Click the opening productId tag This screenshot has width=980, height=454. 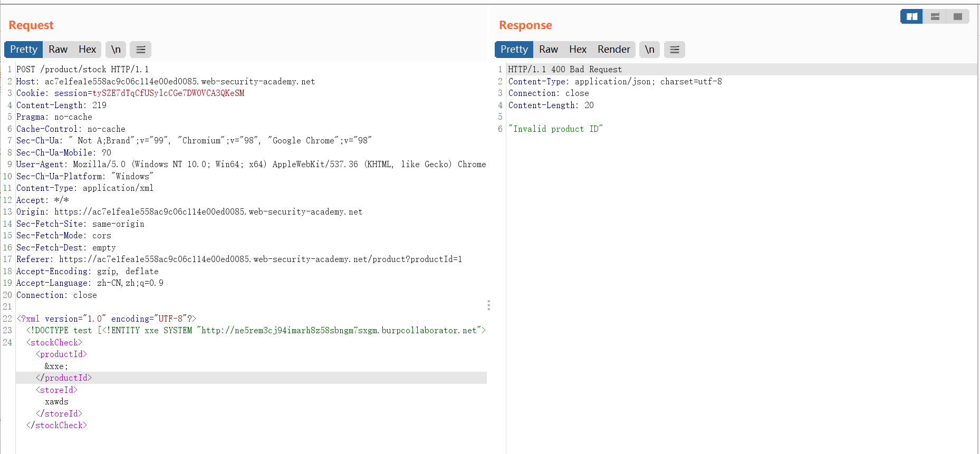[x=61, y=354]
